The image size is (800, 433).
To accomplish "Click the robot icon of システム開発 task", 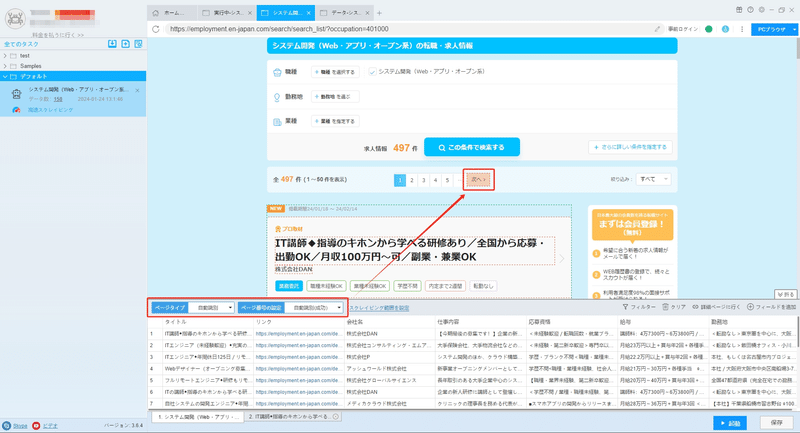I will pos(16,94).
